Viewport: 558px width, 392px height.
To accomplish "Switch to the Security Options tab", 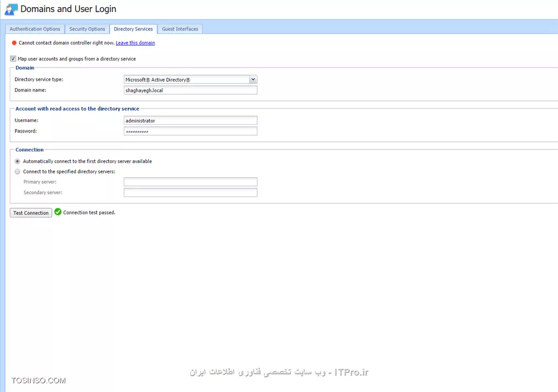I will [x=87, y=29].
